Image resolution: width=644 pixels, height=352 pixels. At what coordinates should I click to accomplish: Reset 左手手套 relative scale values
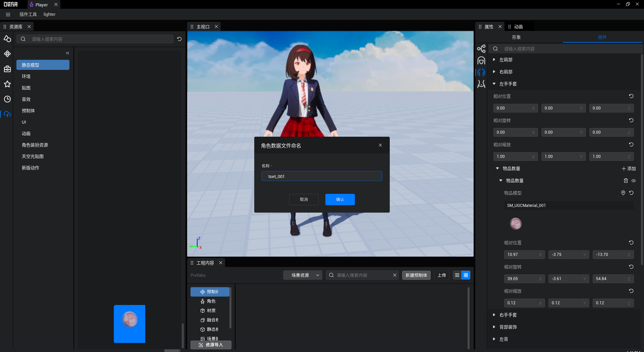coord(631,144)
